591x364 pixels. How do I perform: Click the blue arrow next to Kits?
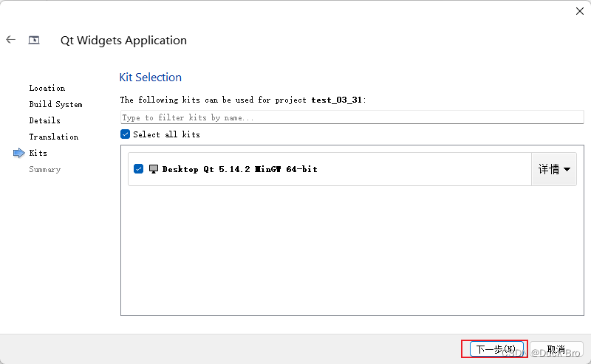point(19,153)
